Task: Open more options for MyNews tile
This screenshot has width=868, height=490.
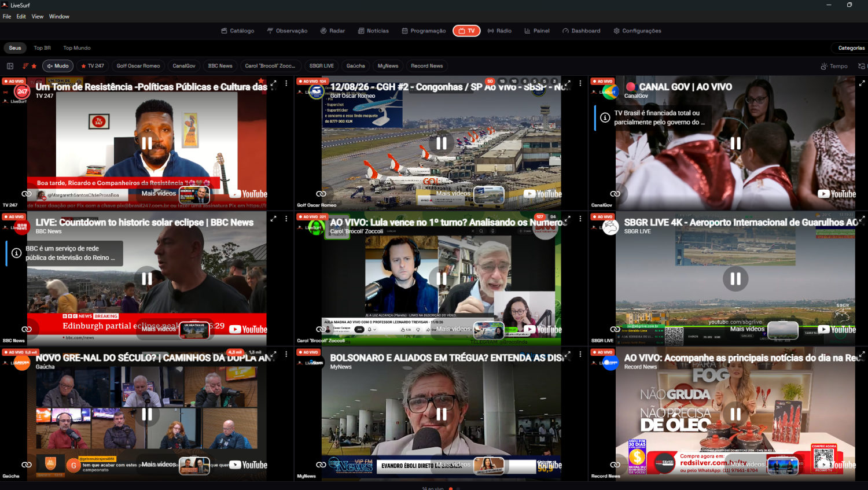Action: 580,354
